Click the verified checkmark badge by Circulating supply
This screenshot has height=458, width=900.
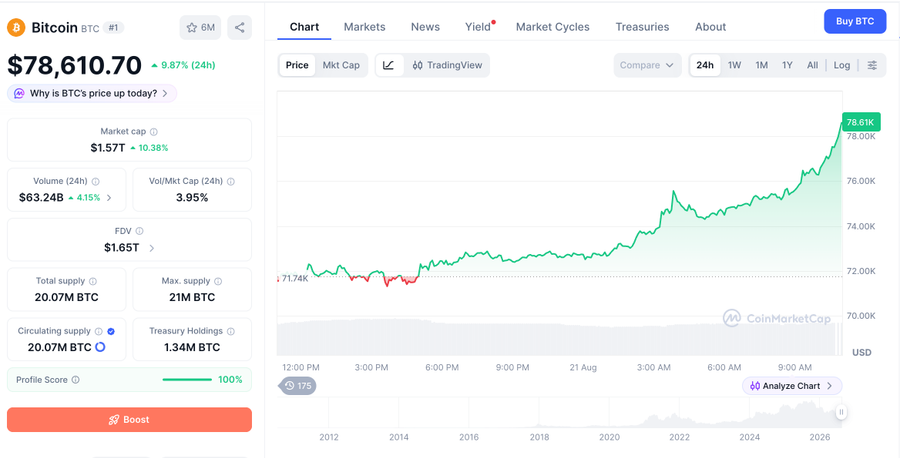[111, 331]
